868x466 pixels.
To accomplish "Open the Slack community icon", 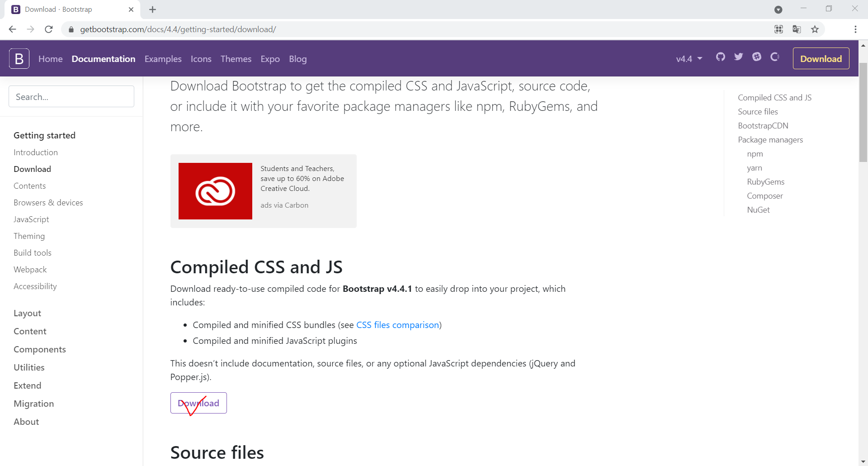I will coord(757,57).
